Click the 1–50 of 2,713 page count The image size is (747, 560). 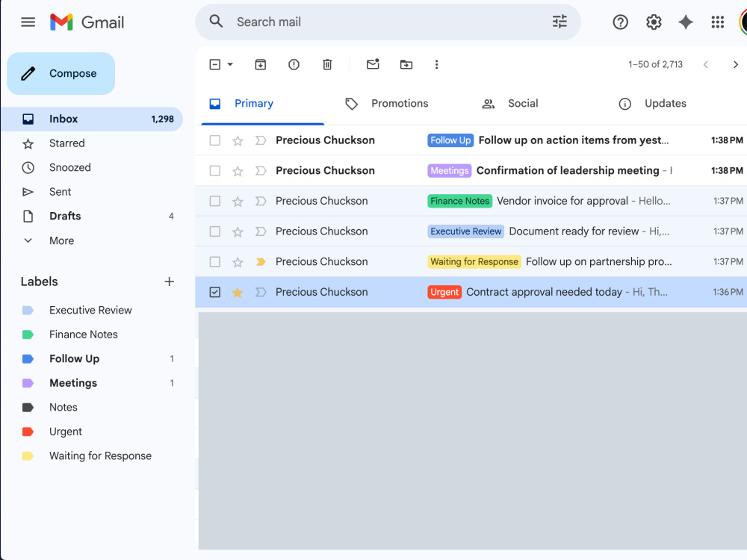(x=655, y=64)
